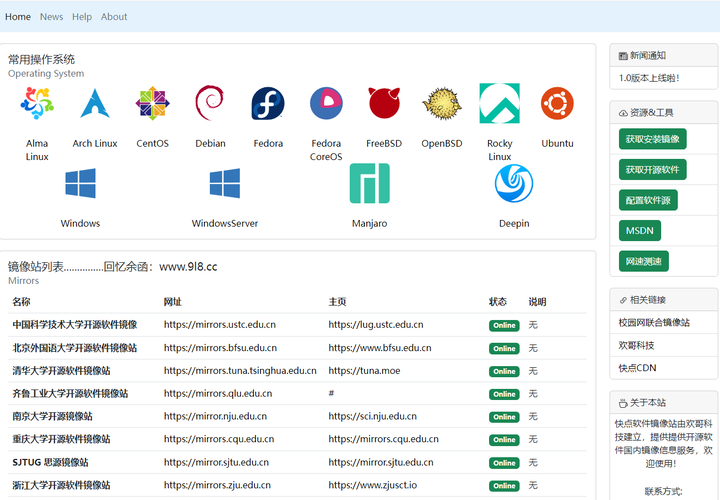Click the 获取开源软件 button
This screenshot has height=500, width=720.
[652, 170]
